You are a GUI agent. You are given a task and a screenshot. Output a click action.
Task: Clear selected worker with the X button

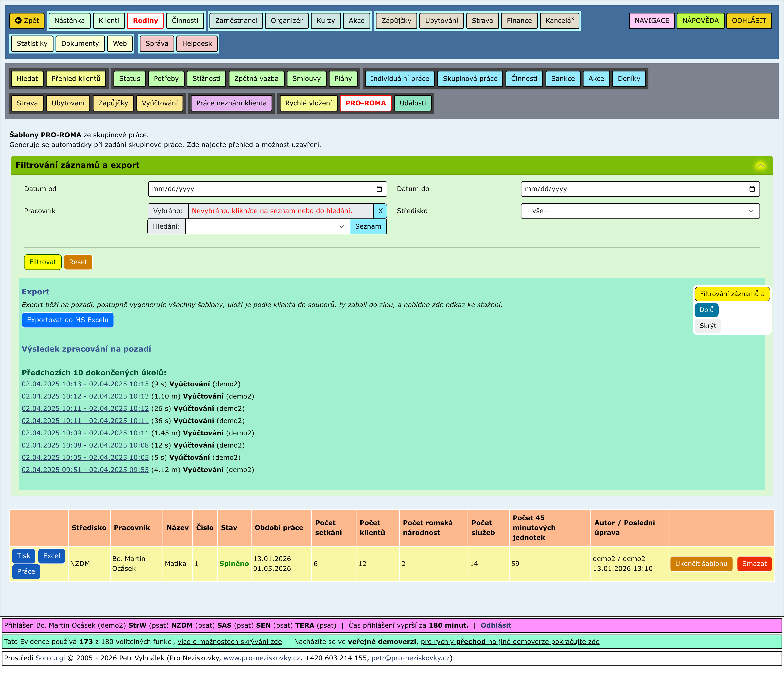pos(380,211)
